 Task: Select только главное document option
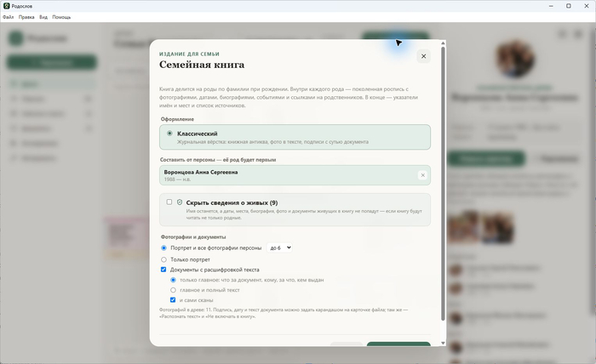(173, 280)
